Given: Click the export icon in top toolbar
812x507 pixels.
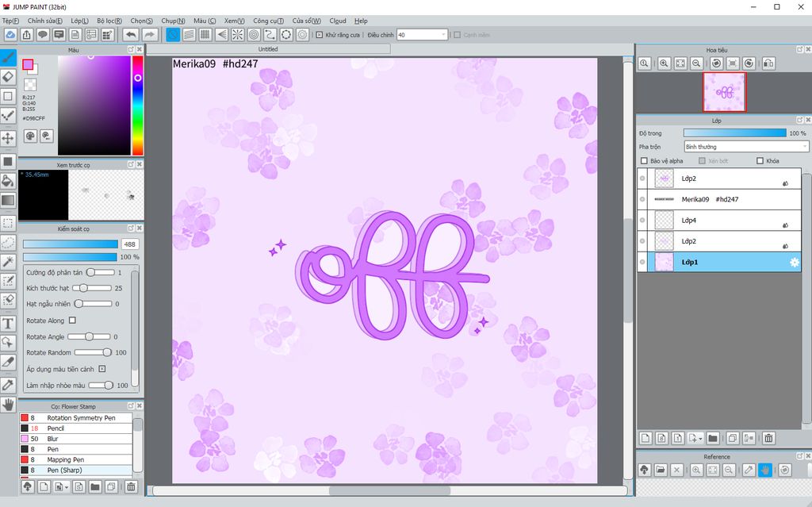Looking at the screenshot, I should (x=26, y=35).
